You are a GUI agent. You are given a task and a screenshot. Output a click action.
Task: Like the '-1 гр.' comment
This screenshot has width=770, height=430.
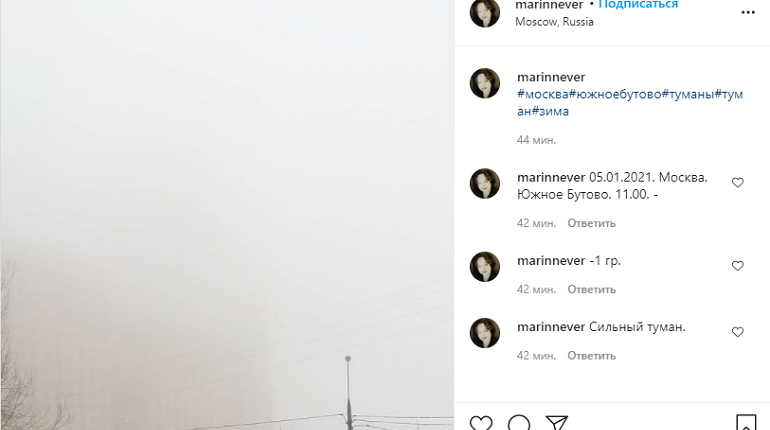click(x=738, y=266)
